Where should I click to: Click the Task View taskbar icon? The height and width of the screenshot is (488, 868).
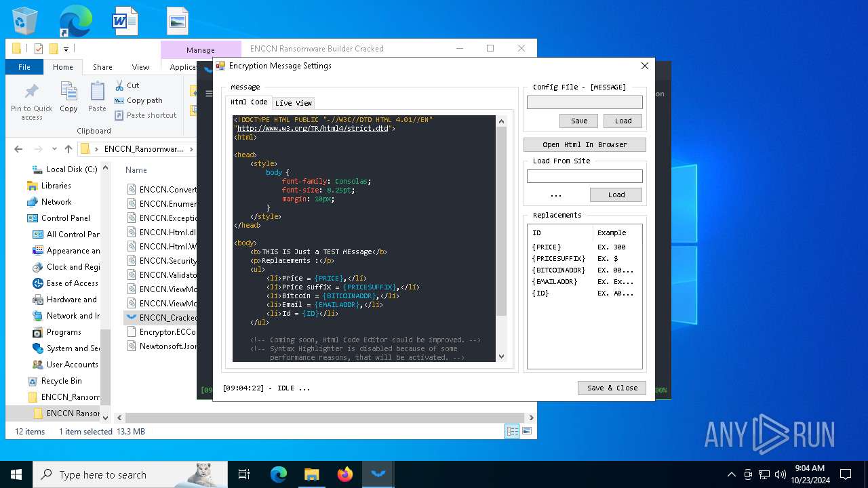(x=244, y=474)
